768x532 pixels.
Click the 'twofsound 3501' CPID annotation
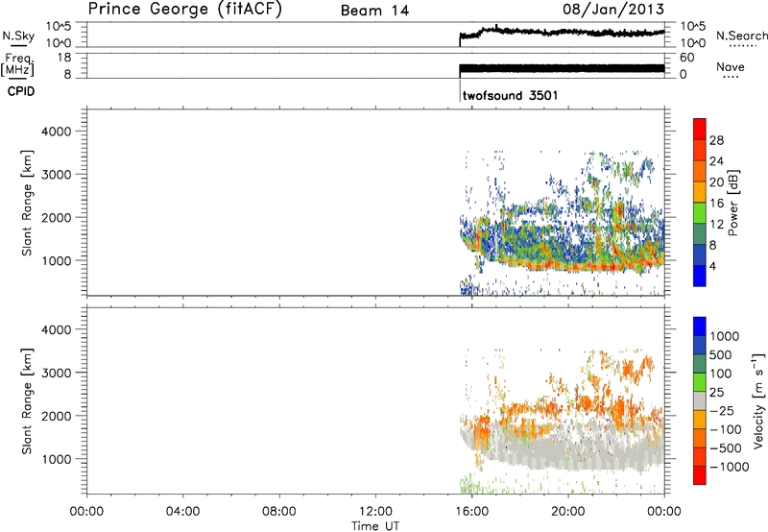click(510, 95)
